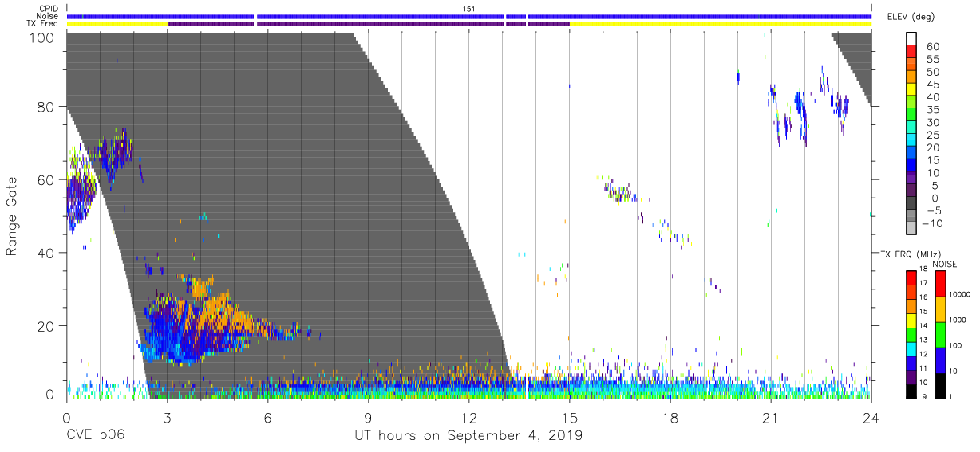Click the 3 tick on the UT hours axis

pyautogui.click(x=167, y=417)
